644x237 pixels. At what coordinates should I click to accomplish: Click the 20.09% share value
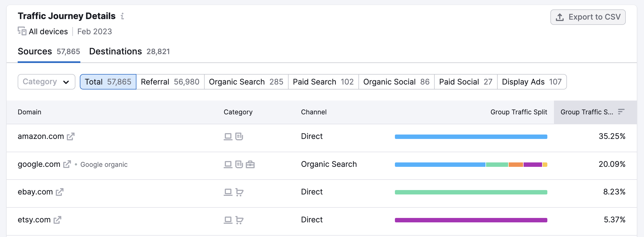612,164
